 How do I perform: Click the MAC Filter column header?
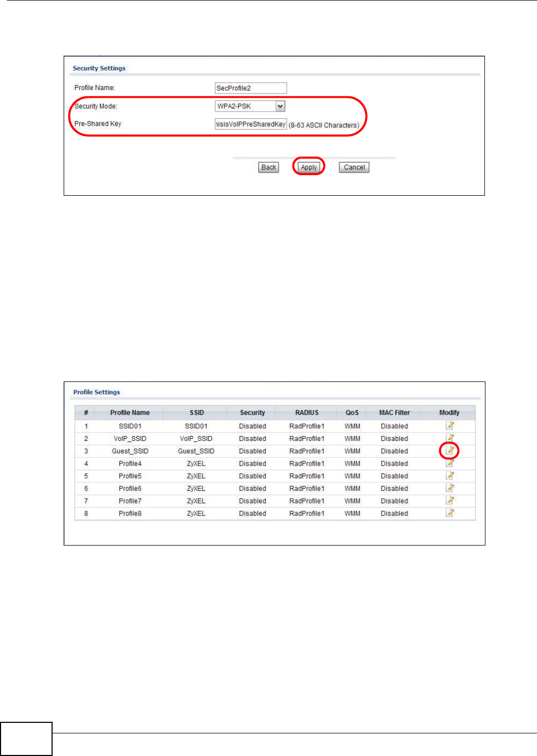[394, 412]
